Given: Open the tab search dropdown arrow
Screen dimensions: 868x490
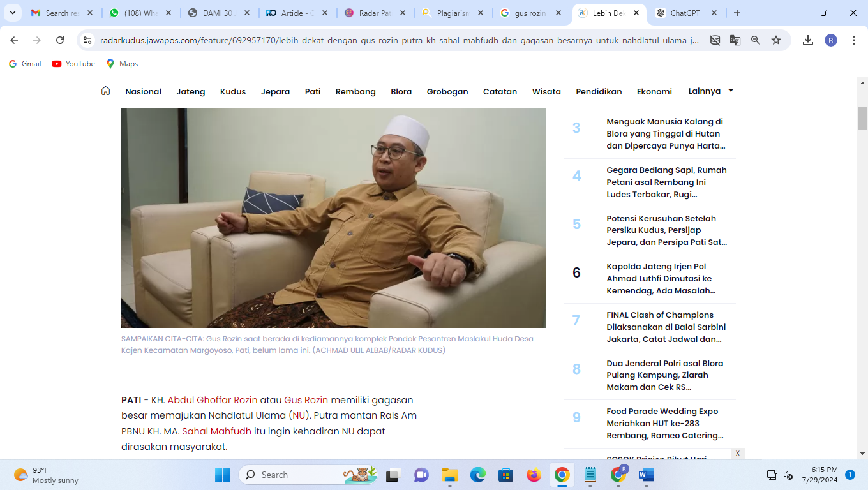Looking at the screenshot, I should point(12,13).
